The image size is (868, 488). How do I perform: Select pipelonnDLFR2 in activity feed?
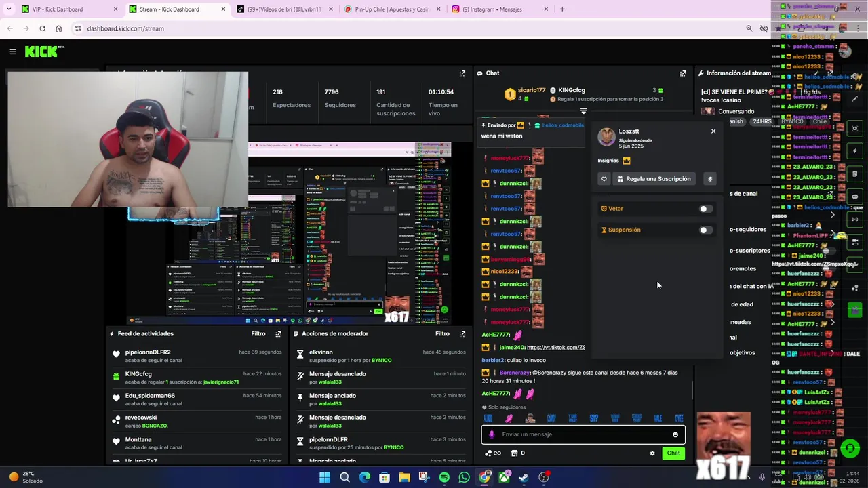click(x=148, y=352)
